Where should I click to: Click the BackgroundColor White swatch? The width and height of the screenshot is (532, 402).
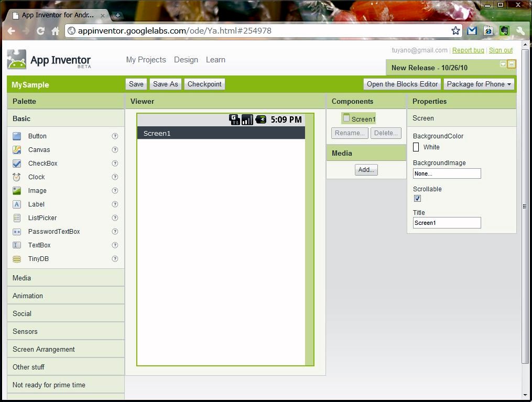click(416, 147)
